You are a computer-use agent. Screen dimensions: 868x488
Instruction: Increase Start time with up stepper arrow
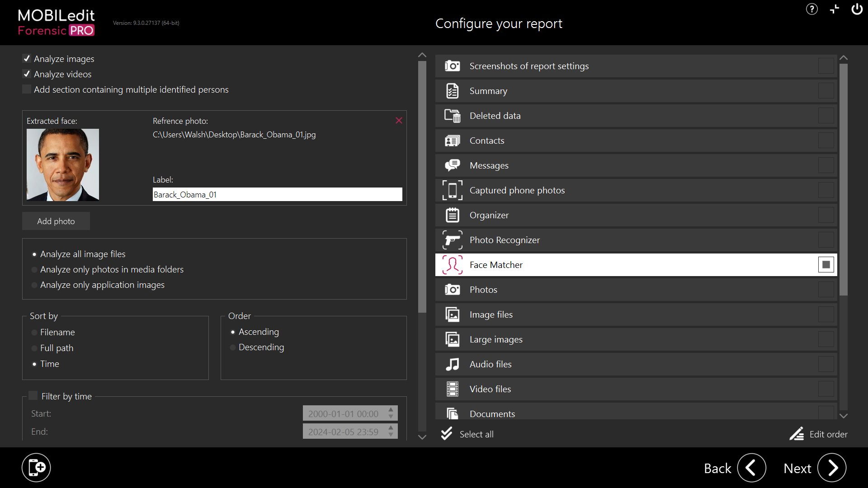point(391,410)
